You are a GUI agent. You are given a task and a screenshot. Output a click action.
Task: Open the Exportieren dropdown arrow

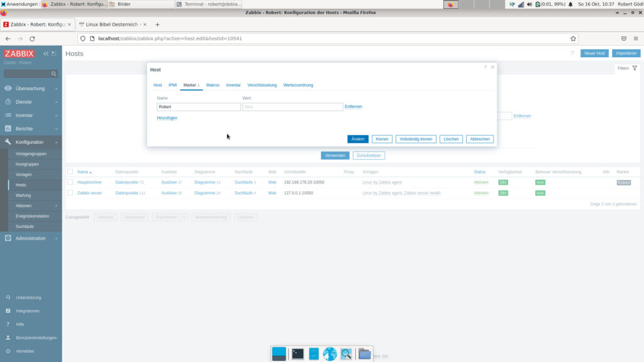point(184,217)
